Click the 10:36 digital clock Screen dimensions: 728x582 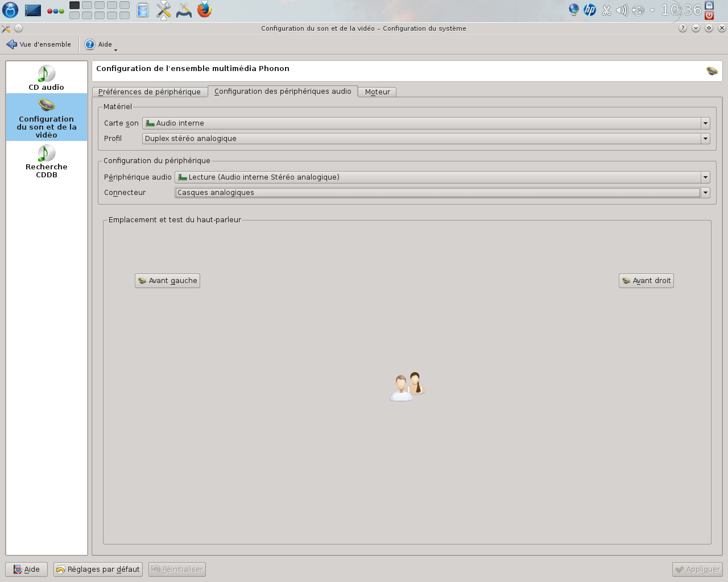pos(681,10)
